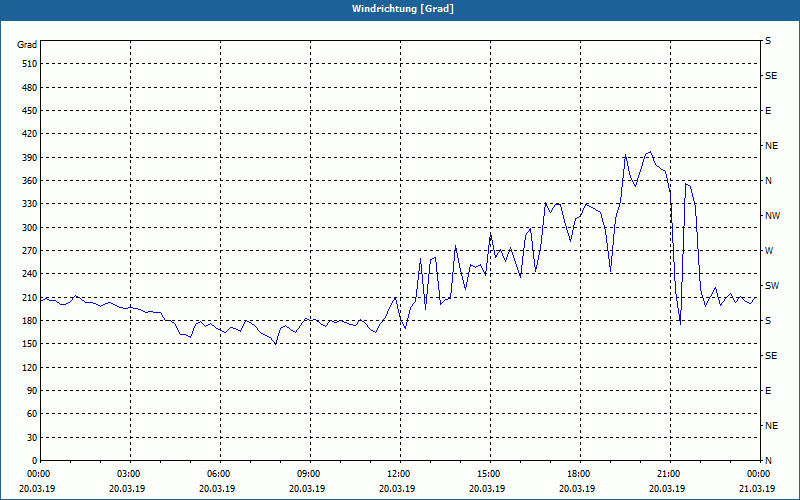Click the time label "15:00"
The image size is (800, 500).
pyautogui.click(x=490, y=474)
